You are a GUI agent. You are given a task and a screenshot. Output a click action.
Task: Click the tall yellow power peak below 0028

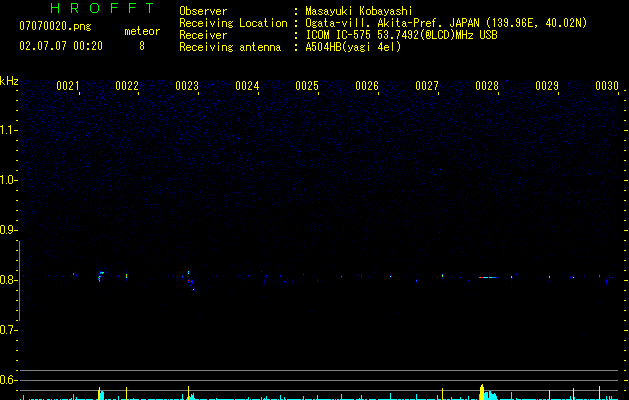[482, 392]
